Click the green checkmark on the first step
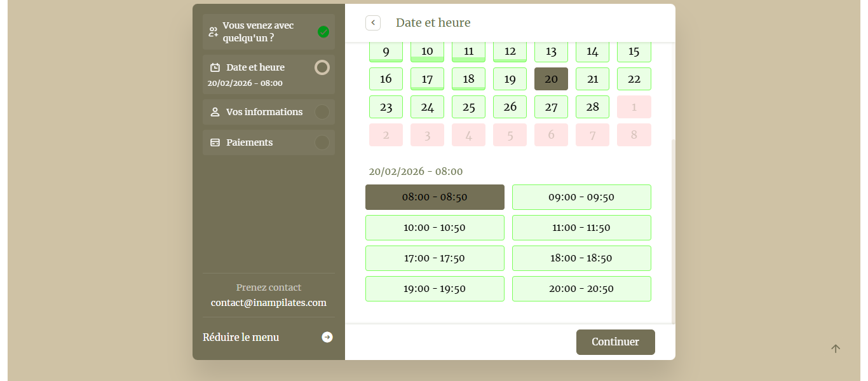The height and width of the screenshot is (381, 868). point(323,32)
